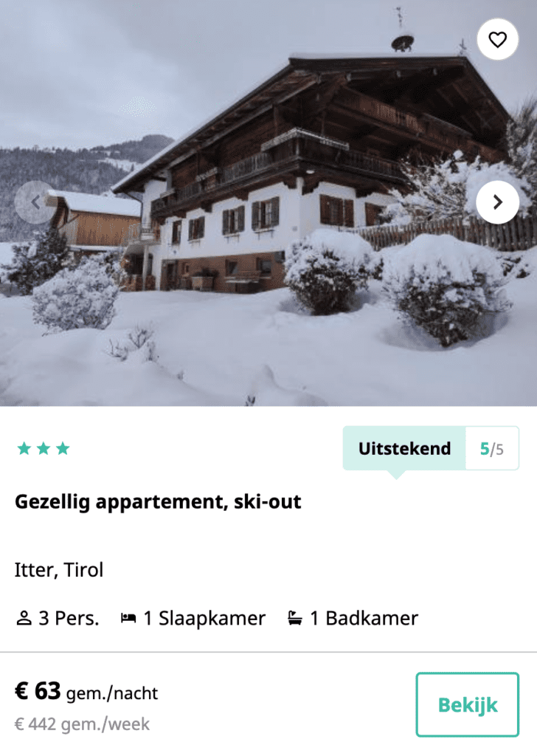Click the bed icon beside 1 Slaapkamer
Screen dimensions: 537x756
(x=128, y=618)
